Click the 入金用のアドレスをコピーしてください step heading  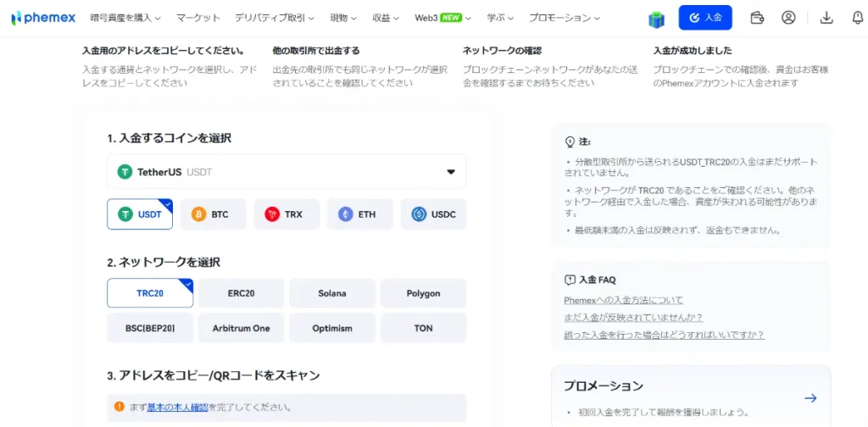tap(164, 50)
